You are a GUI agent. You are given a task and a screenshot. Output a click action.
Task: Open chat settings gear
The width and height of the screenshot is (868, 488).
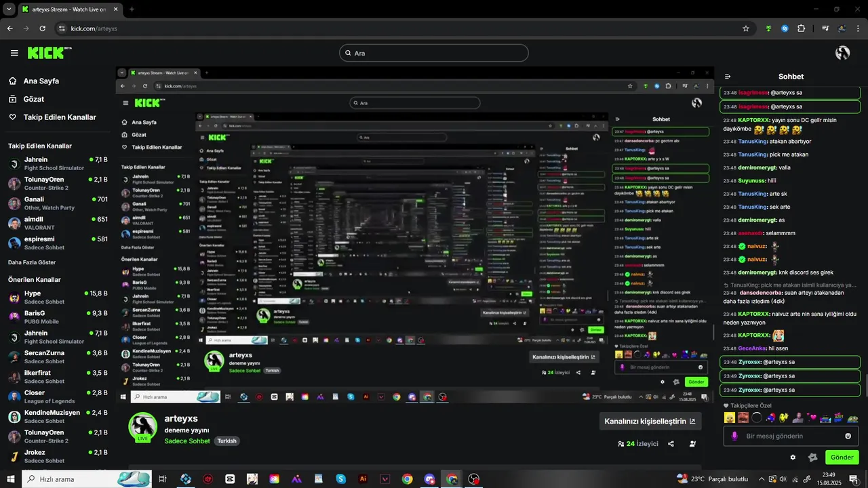tap(793, 457)
